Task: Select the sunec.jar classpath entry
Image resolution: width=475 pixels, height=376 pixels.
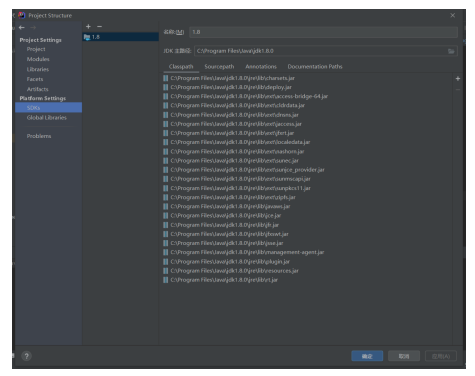Action: click(234, 160)
